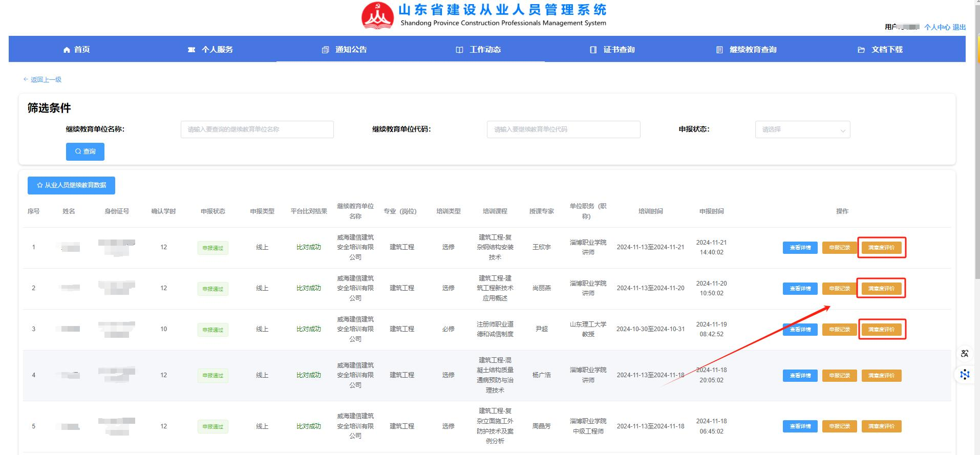Click 查看详情 for row 4
Image resolution: width=980 pixels, height=455 pixels.
(800, 376)
